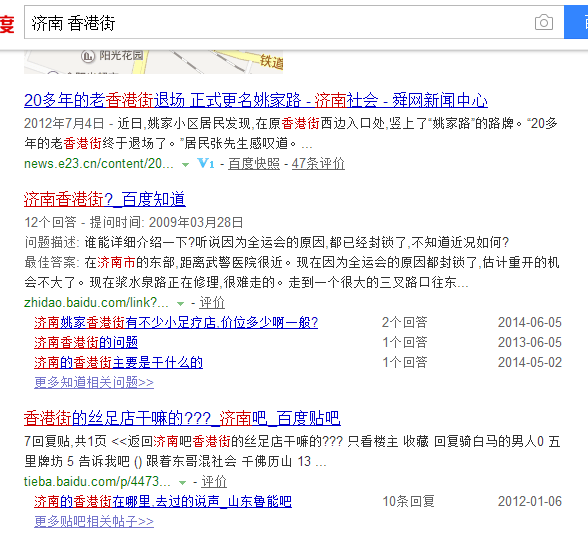Open post 济南的香港街在哪里_山东鲁能吧
Screen dimensions: 588x535
click(163, 501)
